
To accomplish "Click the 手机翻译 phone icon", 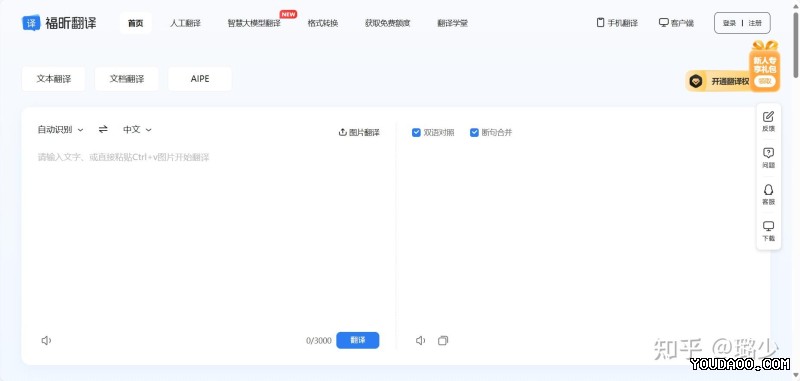I will click(601, 23).
